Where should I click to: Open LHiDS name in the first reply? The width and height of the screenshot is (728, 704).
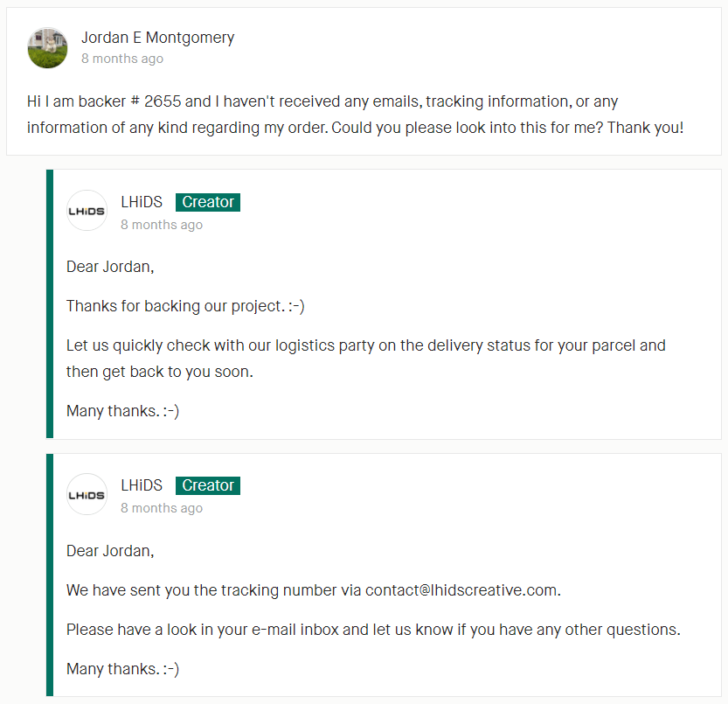click(x=142, y=202)
